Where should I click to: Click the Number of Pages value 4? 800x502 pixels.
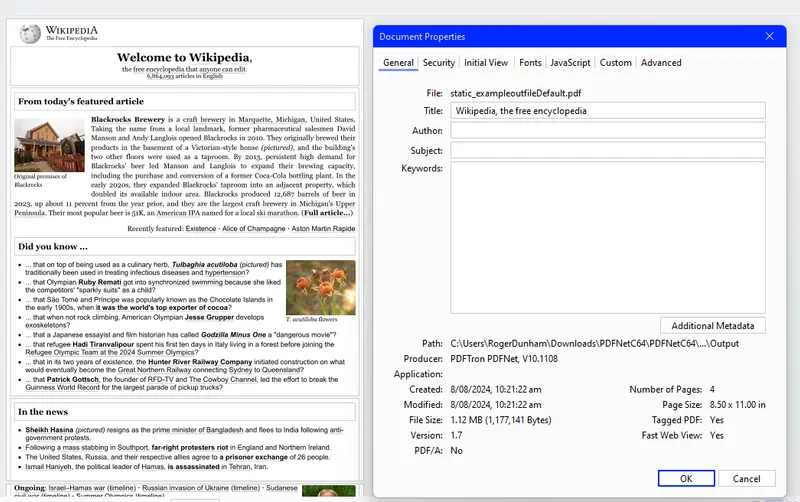coord(712,389)
